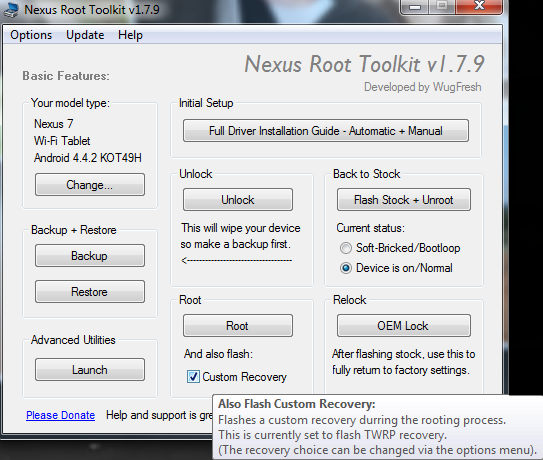
Task: Open the Please Donate link
Action: tap(61, 415)
